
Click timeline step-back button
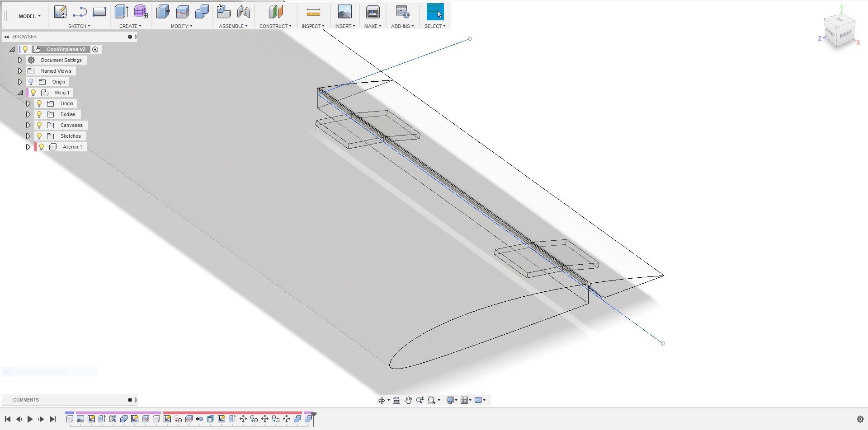(19, 419)
